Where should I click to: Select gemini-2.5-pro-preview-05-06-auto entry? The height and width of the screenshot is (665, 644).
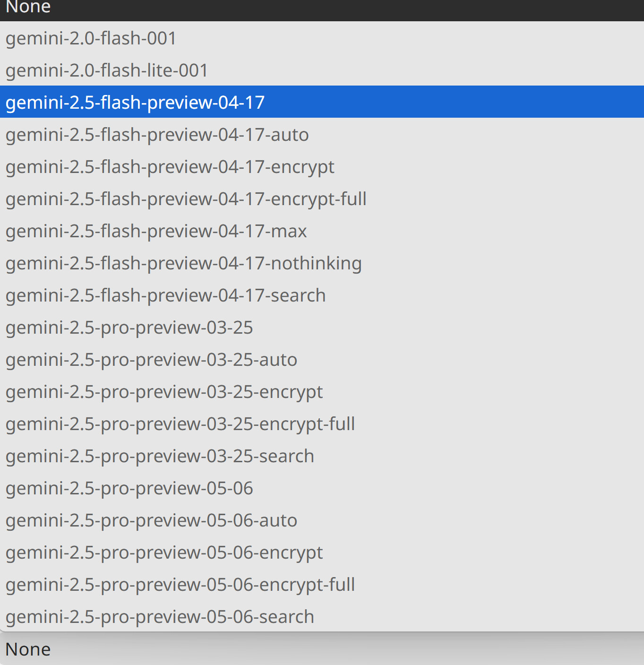pos(151,520)
